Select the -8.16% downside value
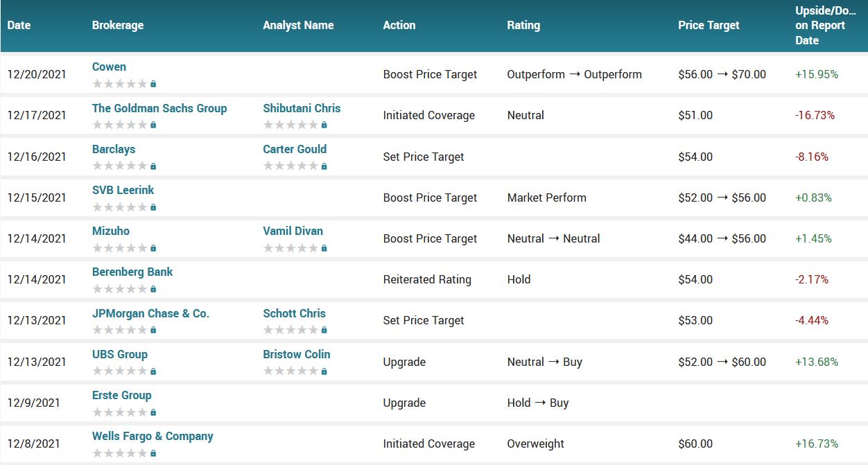 click(812, 157)
